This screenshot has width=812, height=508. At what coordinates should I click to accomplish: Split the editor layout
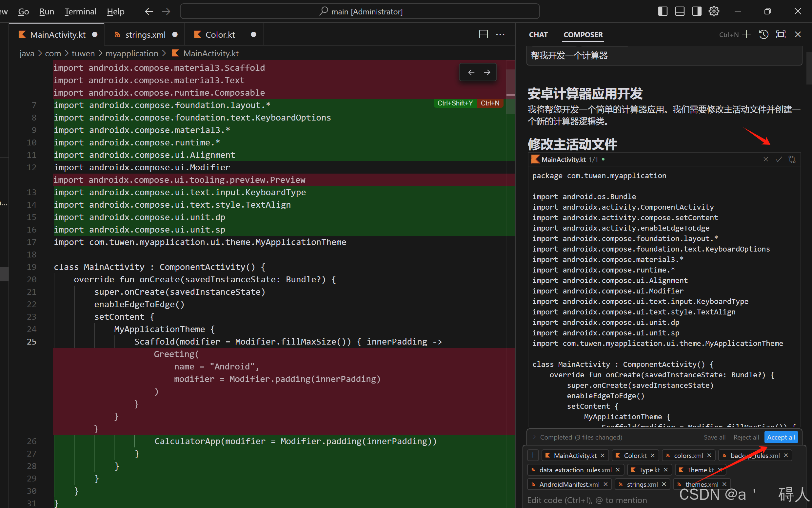pos(483,34)
